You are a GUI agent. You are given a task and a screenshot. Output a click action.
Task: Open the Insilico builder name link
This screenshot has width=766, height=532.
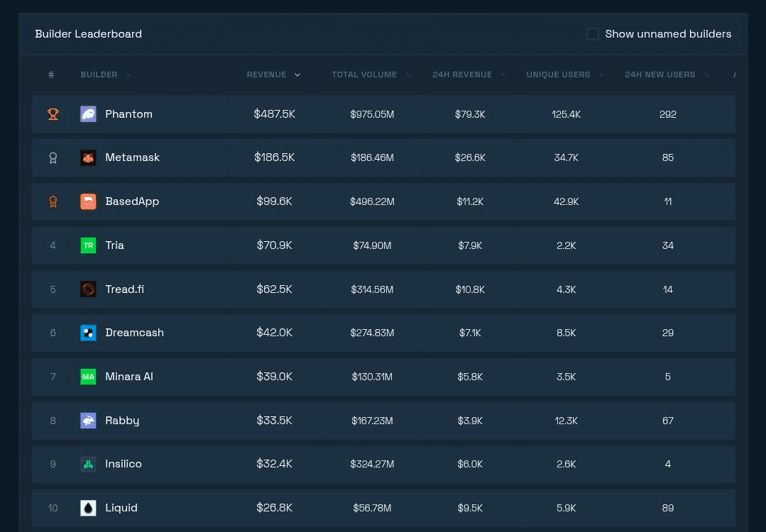[x=124, y=464]
